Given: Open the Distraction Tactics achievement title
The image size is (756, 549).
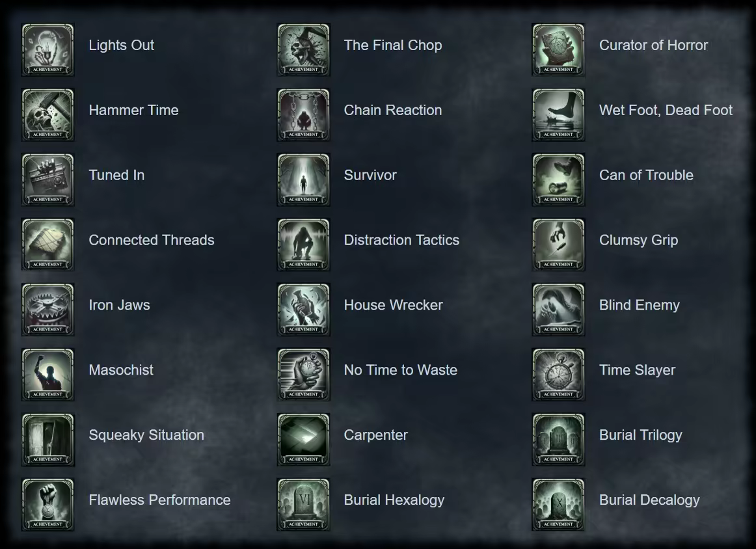Looking at the screenshot, I should (x=401, y=240).
